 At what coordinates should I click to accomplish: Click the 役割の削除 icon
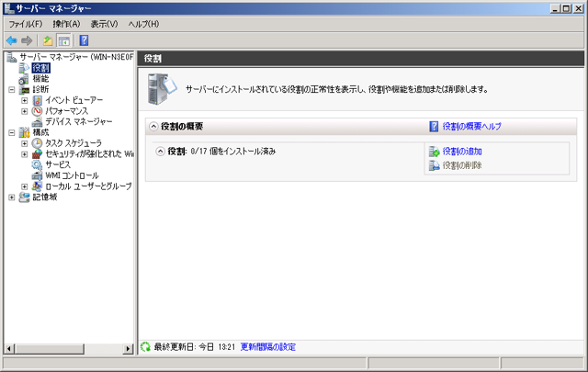tap(435, 165)
